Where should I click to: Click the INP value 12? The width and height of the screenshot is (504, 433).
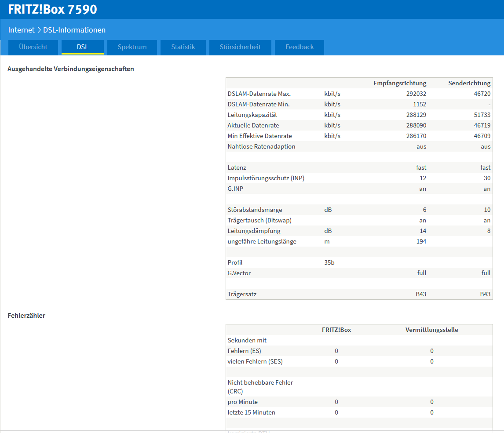coord(423,178)
